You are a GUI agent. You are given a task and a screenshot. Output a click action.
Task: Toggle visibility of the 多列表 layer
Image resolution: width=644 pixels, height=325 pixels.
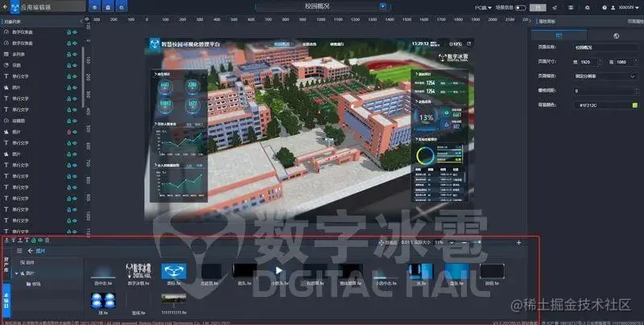tap(75, 54)
